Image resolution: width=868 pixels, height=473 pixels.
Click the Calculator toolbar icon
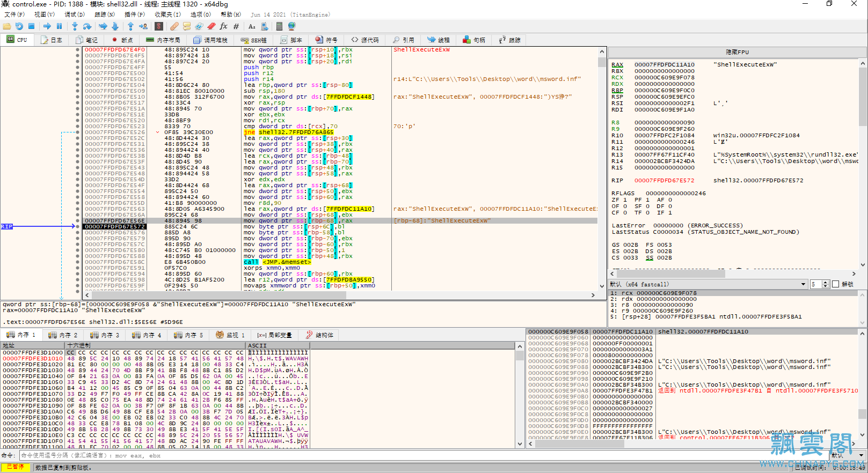[x=280, y=26]
